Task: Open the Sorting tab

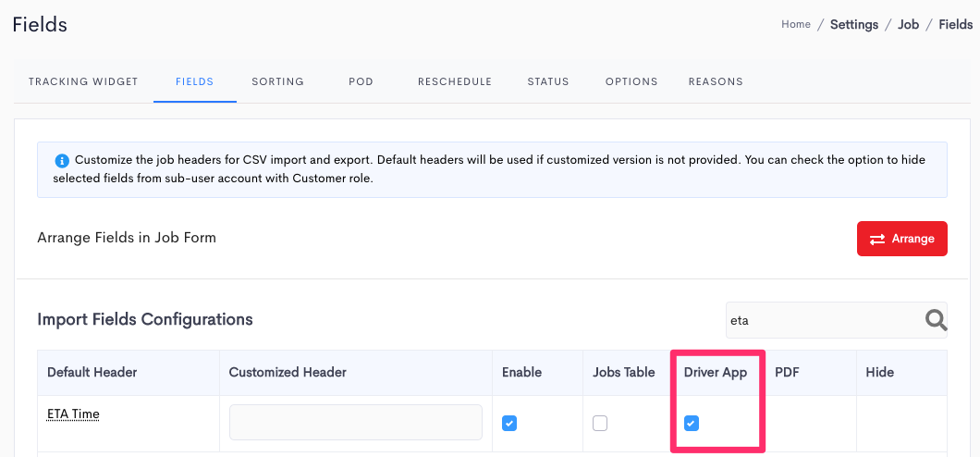Action: click(x=277, y=81)
